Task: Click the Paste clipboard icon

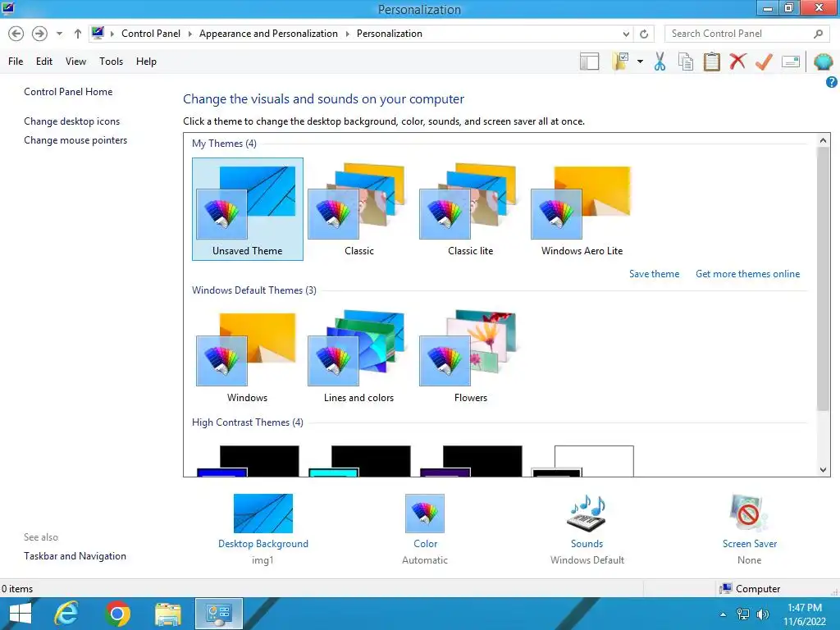Action: point(711,62)
